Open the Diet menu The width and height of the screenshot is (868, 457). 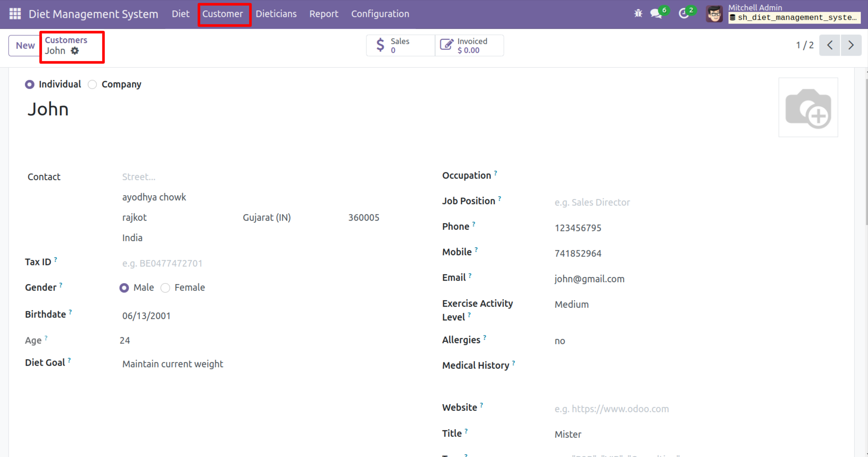[x=180, y=14]
